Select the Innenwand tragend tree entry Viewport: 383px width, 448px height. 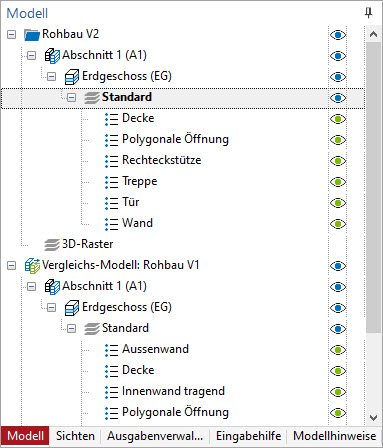(173, 391)
